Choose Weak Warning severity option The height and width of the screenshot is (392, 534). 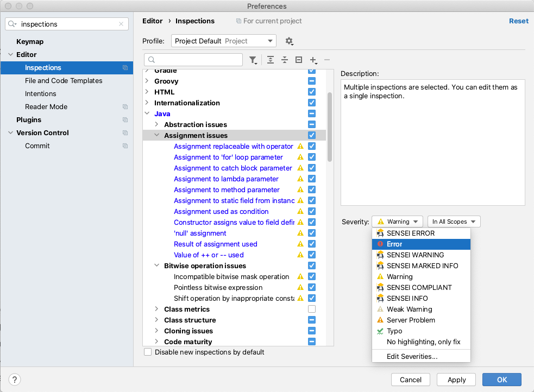click(x=421, y=309)
